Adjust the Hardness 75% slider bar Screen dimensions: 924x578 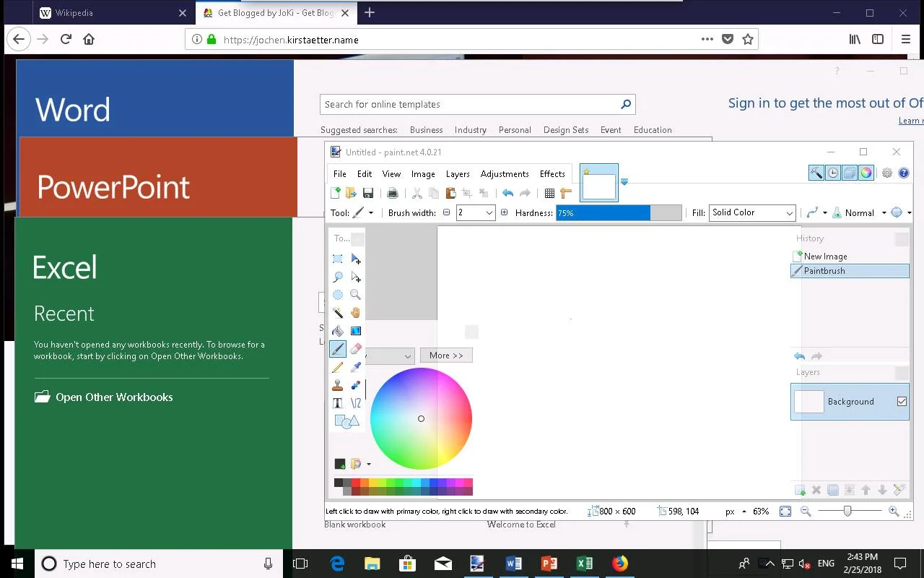click(619, 212)
